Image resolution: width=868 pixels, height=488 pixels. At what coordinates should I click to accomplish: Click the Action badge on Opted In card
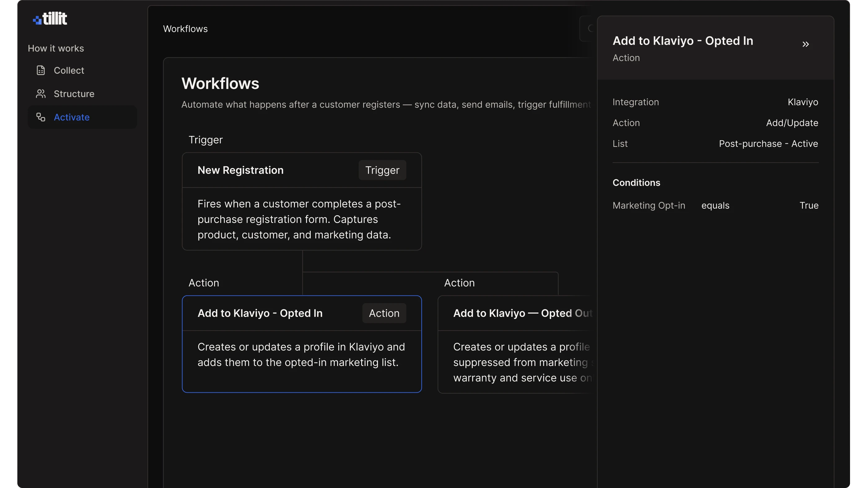tap(384, 313)
